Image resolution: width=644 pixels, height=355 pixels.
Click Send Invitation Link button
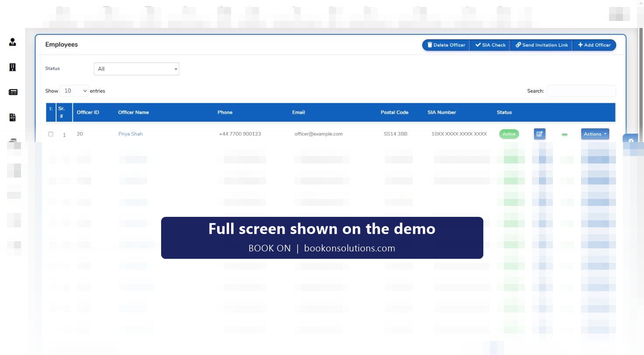(x=542, y=45)
